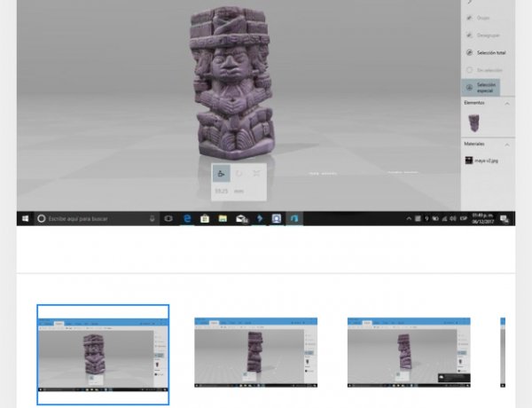Select the scale tool in floating toolbar

click(257, 173)
